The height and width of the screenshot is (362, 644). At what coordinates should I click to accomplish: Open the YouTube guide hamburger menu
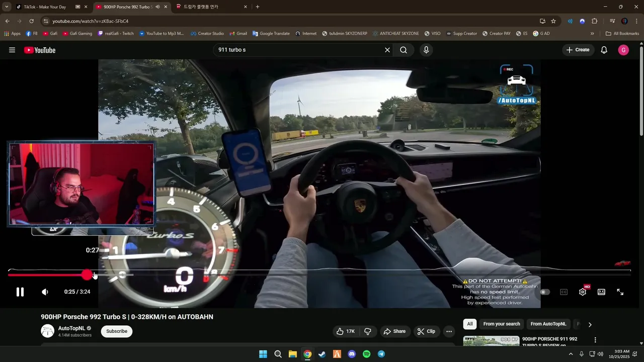point(12,50)
